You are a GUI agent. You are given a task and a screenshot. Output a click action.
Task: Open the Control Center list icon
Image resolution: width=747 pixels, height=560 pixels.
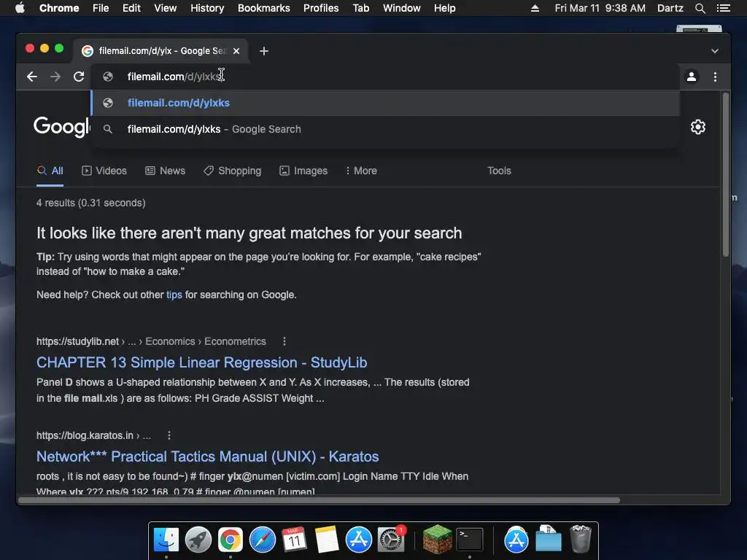(x=723, y=8)
